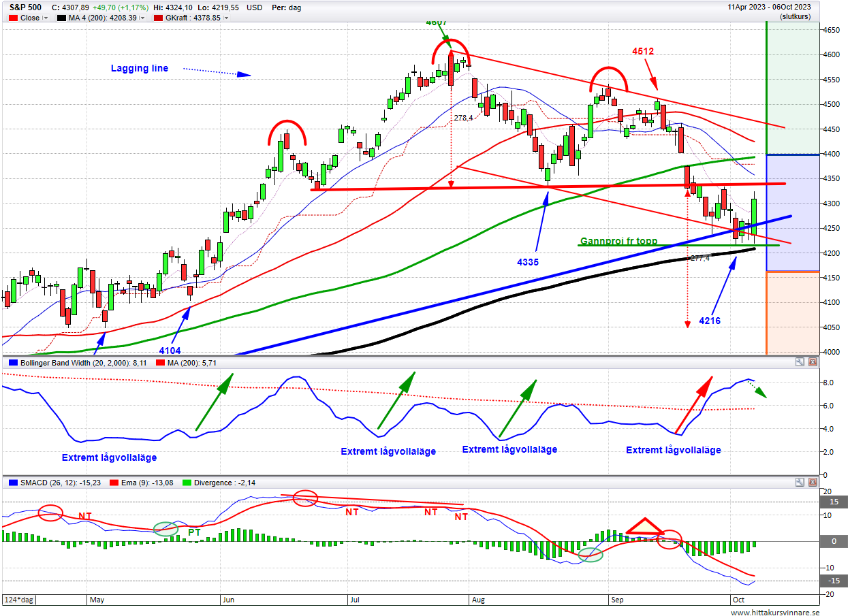This screenshot has height=616, width=850.
Task: Click the MA (200): 5,71 label
Action: tap(192, 363)
